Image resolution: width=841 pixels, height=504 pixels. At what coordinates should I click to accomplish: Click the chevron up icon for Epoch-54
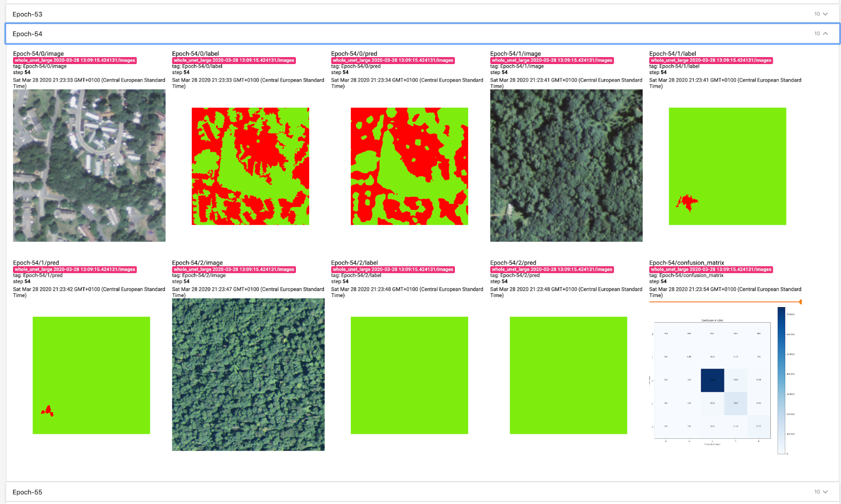(x=825, y=34)
